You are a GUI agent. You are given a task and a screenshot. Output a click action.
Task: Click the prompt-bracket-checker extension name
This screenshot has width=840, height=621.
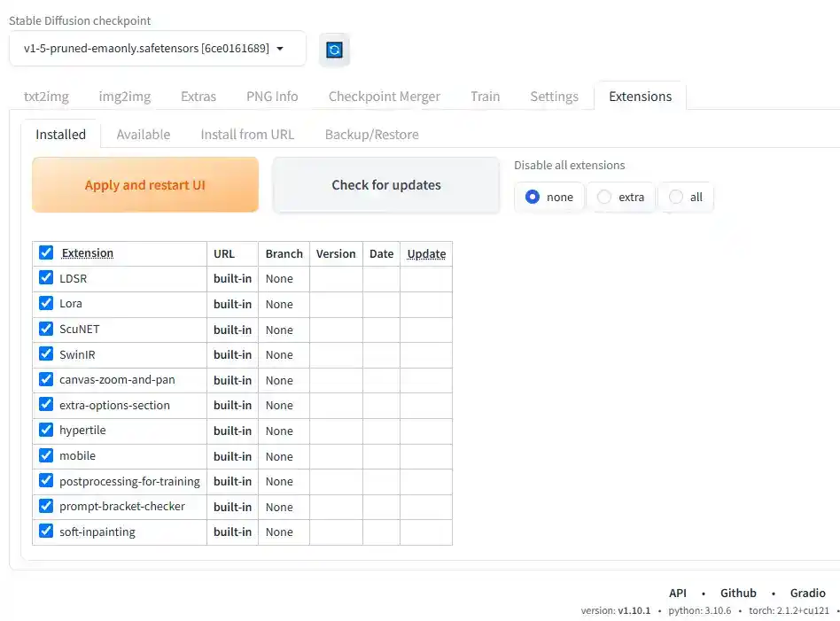[122, 507]
